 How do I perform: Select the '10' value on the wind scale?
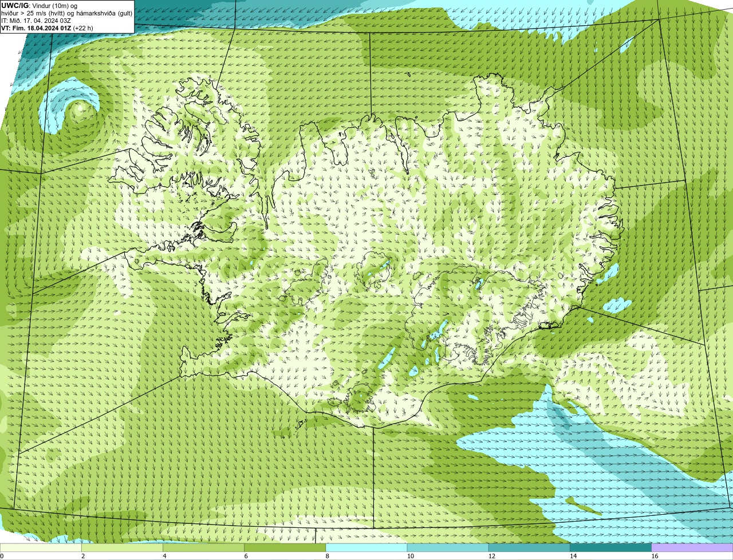click(x=411, y=556)
